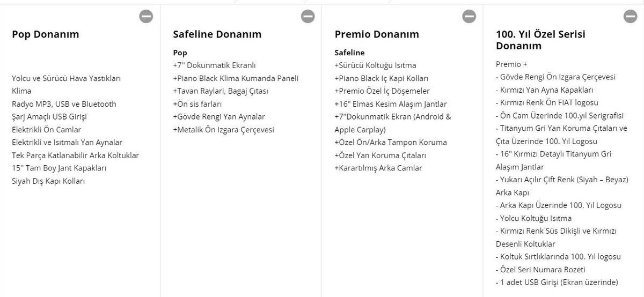This screenshot has width=644, height=297.
Task: Click "Siyah Dış Kapı Kolları" feature
Action: pos(48,181)
